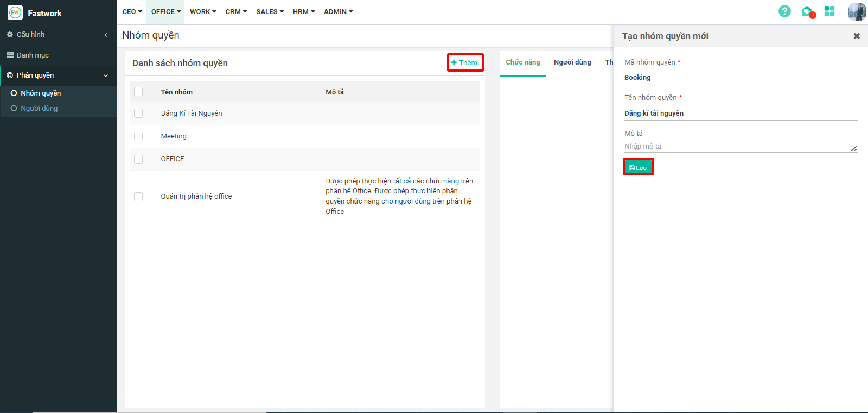Open the help question mark icon

point(784,11)
